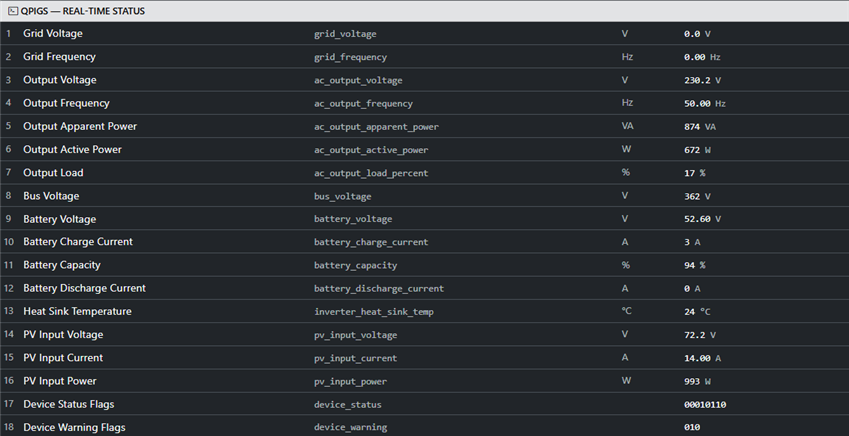Select the 'Bus Voltage' row label
Image resolution: width=849 pixels, height=436 pixels.
51,196
